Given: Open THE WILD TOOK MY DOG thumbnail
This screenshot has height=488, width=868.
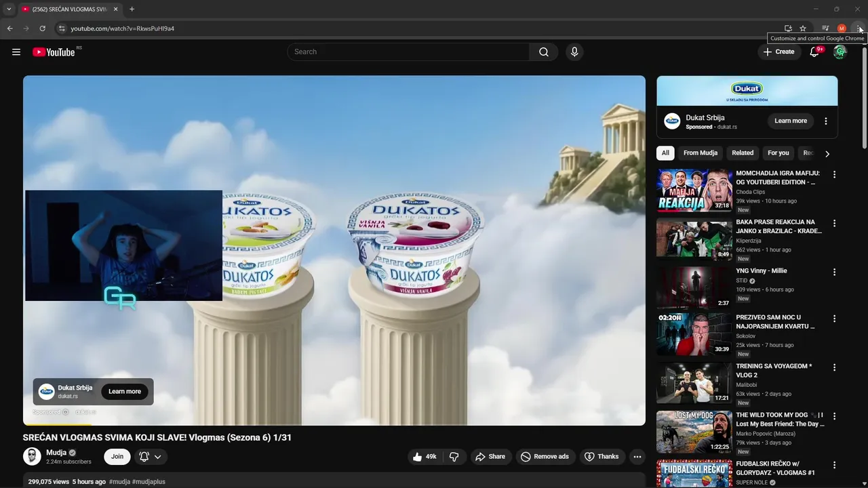Looking at the screenshot, I should 694,432.
